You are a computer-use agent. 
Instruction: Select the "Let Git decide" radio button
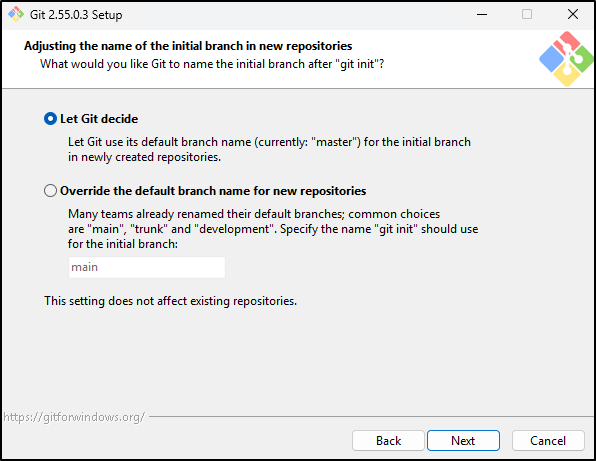click(x=50, y=119)
